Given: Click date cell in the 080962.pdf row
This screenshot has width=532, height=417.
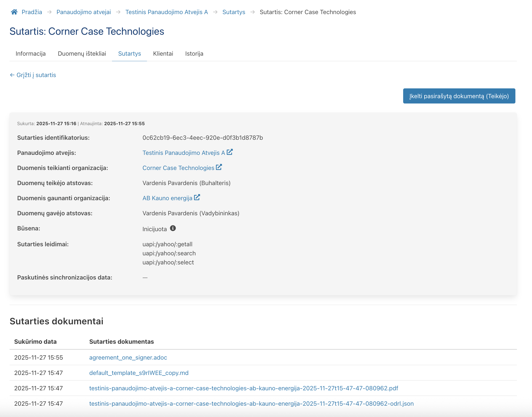Looking at the screenshot, I should [39, 388].
